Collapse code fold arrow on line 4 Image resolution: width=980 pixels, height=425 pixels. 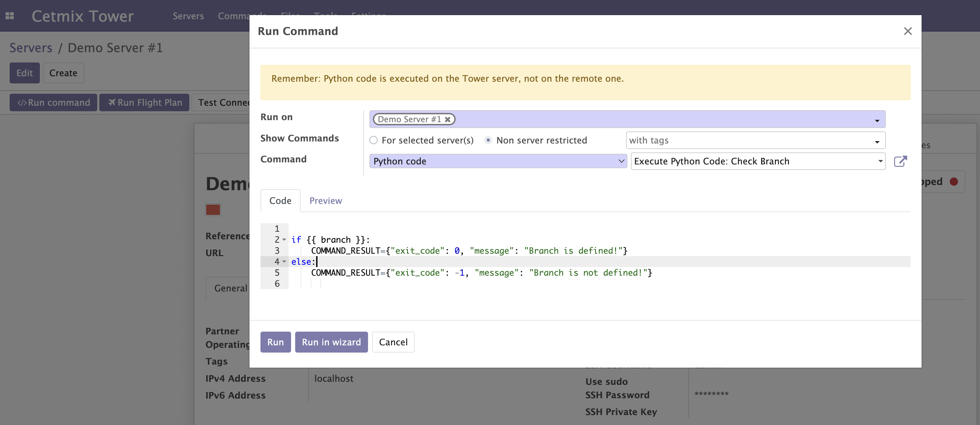tap(284, 262)
